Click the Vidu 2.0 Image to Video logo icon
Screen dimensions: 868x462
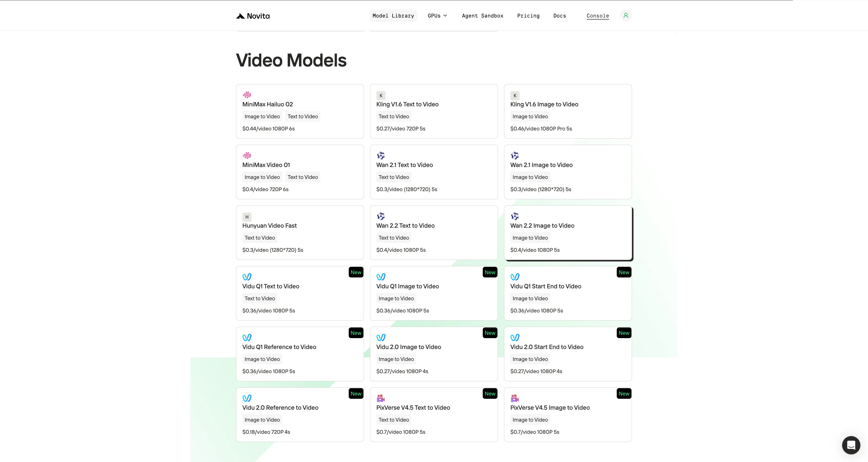[x=381, y=338]
